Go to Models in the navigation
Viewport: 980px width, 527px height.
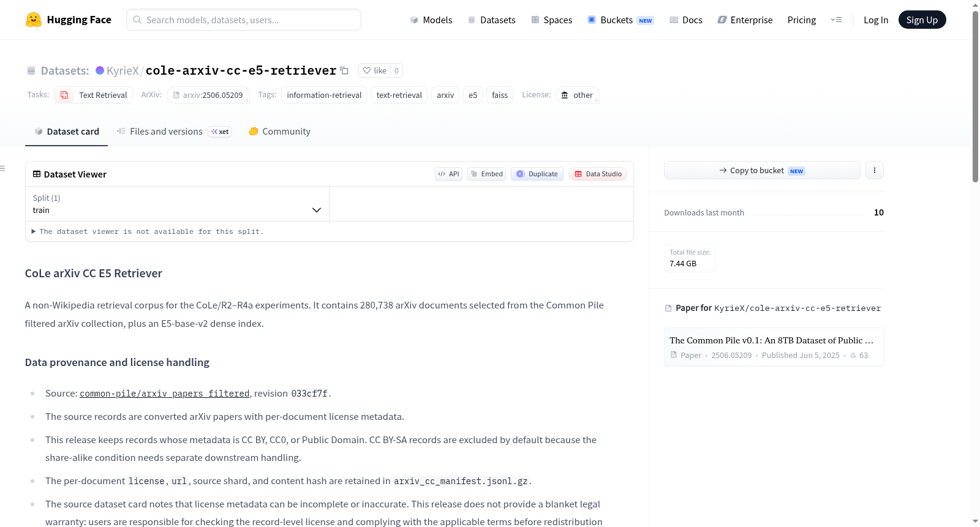(431, 20)
